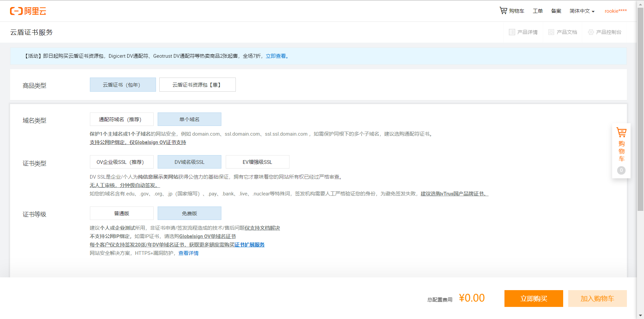Click the 仅支持文档解决 link
The width and height of the screenshot is (644, 319).
pos(262,228)
